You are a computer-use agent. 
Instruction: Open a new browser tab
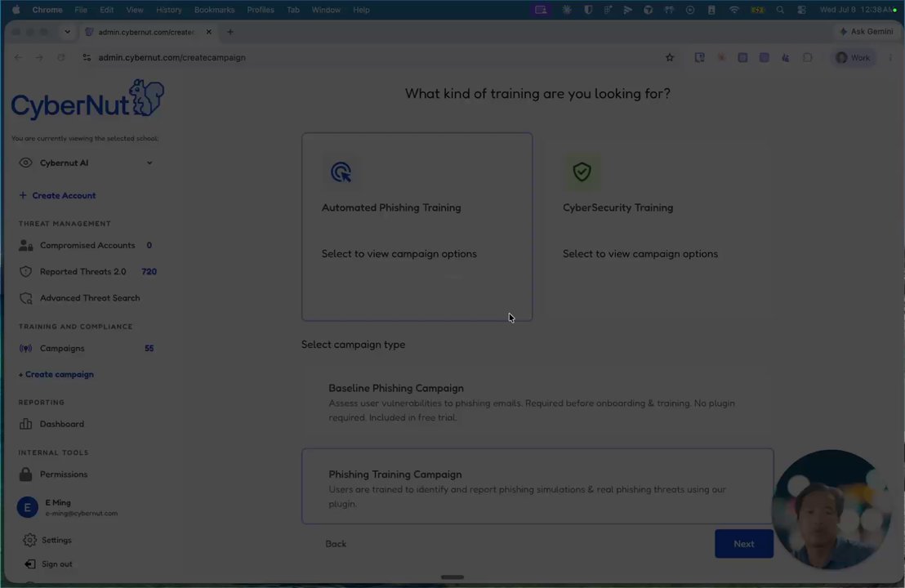pyautogui.click(x=230, y=32)
